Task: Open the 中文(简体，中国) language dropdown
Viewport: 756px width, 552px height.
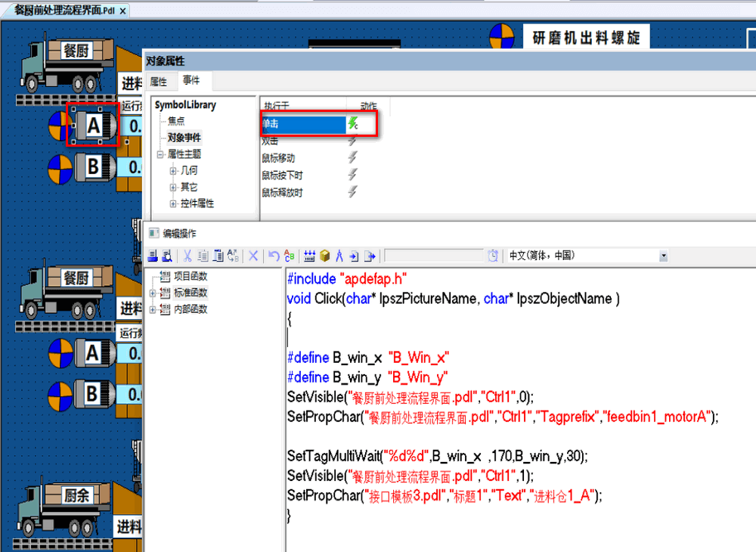Action: 663,256
